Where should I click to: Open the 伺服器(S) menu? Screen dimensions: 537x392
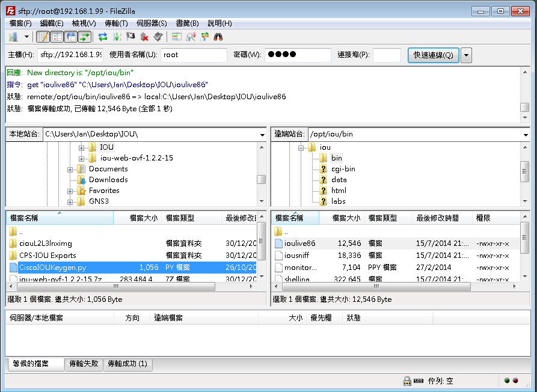coord(152,23)
